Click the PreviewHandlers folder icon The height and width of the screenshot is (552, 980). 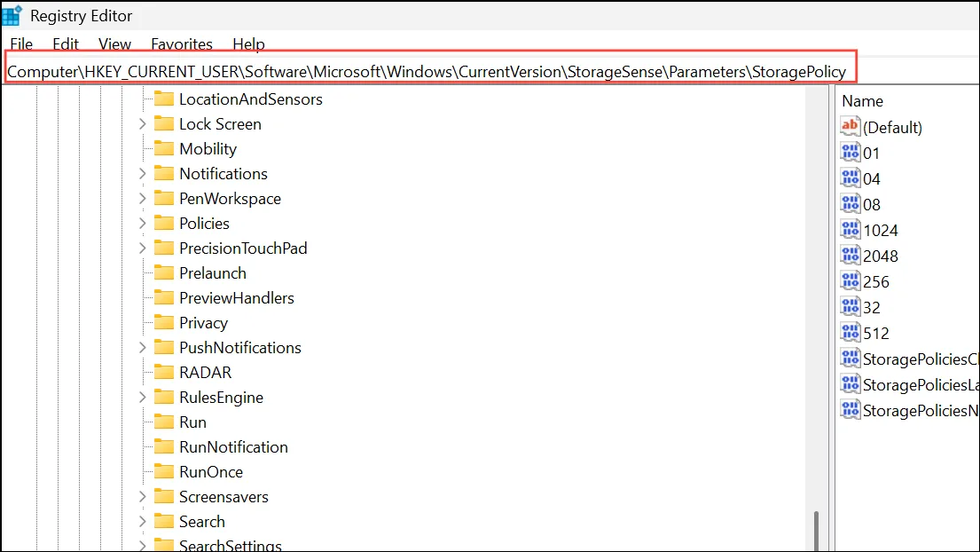tap(164, 297)
